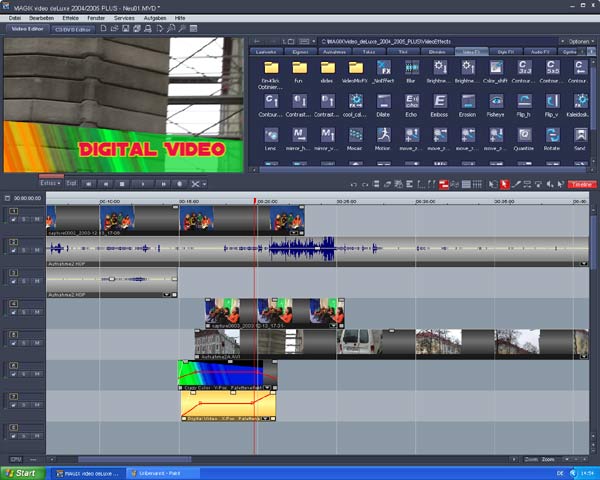Click the Save project toolbar icon
This screenshot has width=600, height=480.
(125, 28)
